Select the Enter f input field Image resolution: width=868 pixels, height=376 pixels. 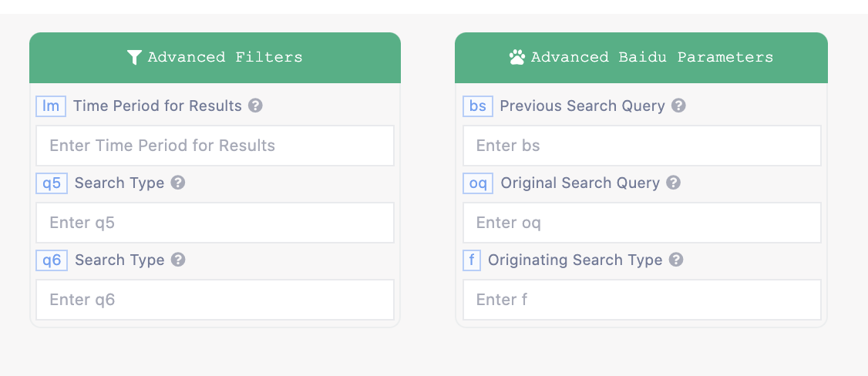(641, 300)
